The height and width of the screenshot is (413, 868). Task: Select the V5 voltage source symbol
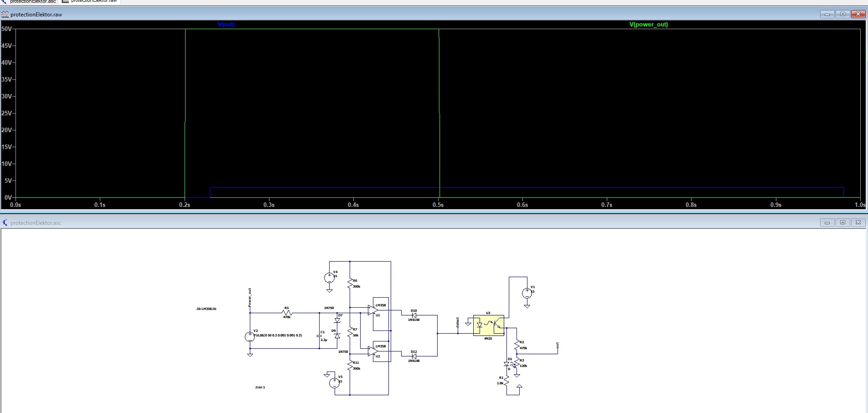click(x=335, y=383)
